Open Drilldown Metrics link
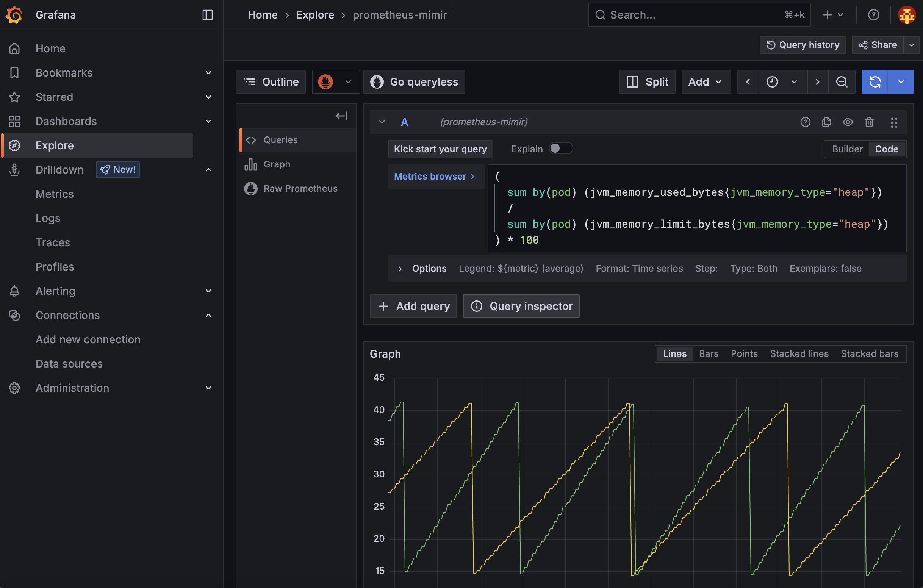Image resolution: width=923 pixels, height=588 pixels. (55, 194)
